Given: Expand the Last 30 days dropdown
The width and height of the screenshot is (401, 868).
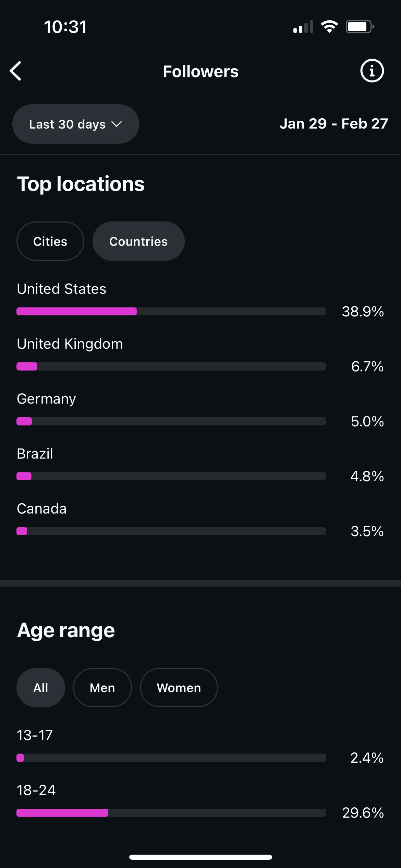Looking at the screenshot, I should (75, 124).
